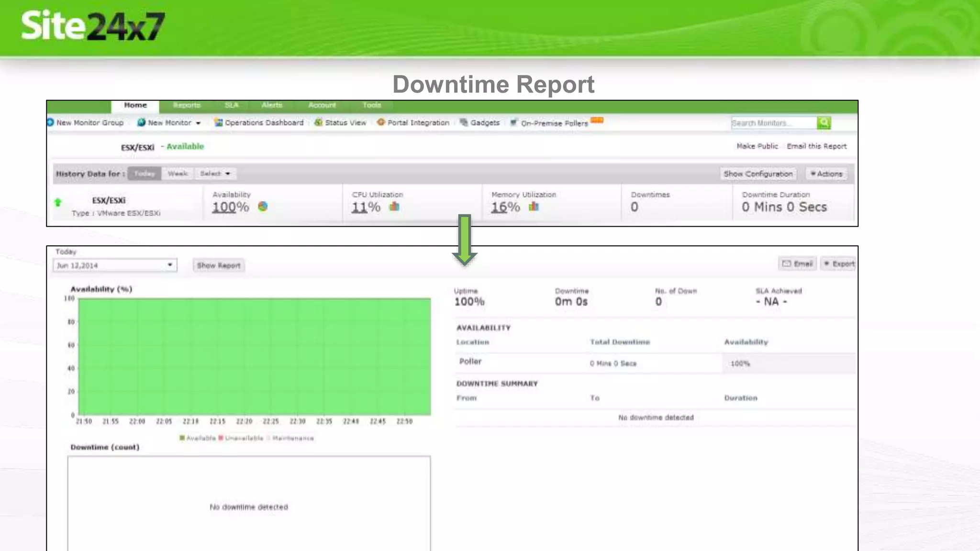
Task: Click the Status View icon
Action: (x=318, y=122)
